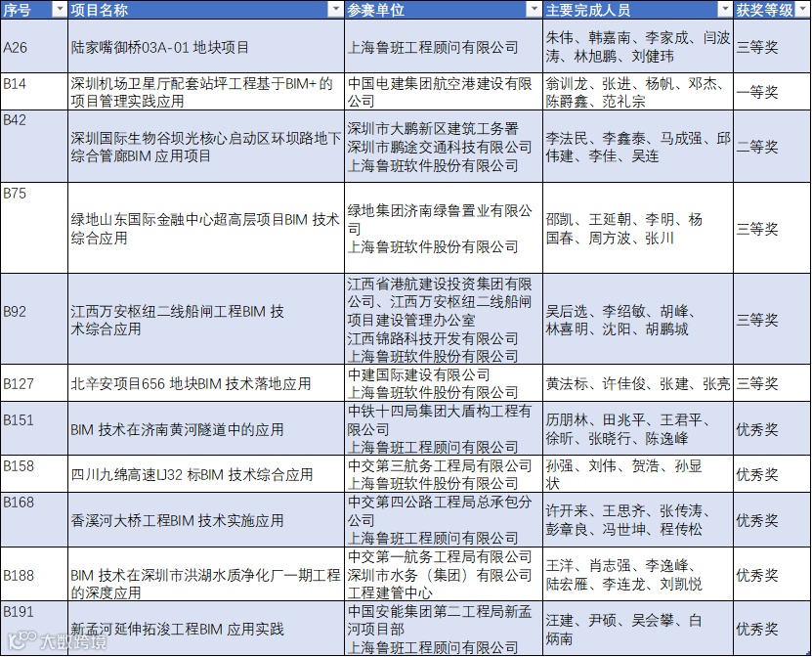812x657 pixels.
Task: Click 深圳市大鹏新区建筑工务署 unit cell
Action: coord(444,146)
